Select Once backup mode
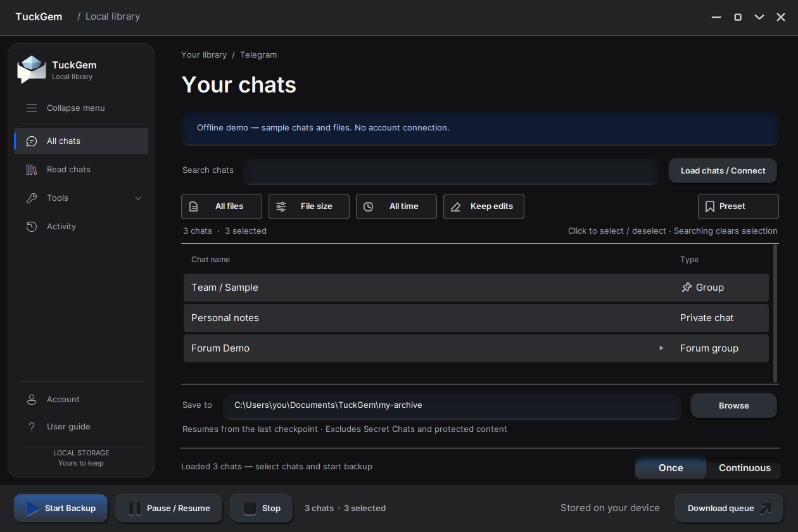The width and height of the screenshot is (798, 532). pyautogui.click(x=671, y=468)
